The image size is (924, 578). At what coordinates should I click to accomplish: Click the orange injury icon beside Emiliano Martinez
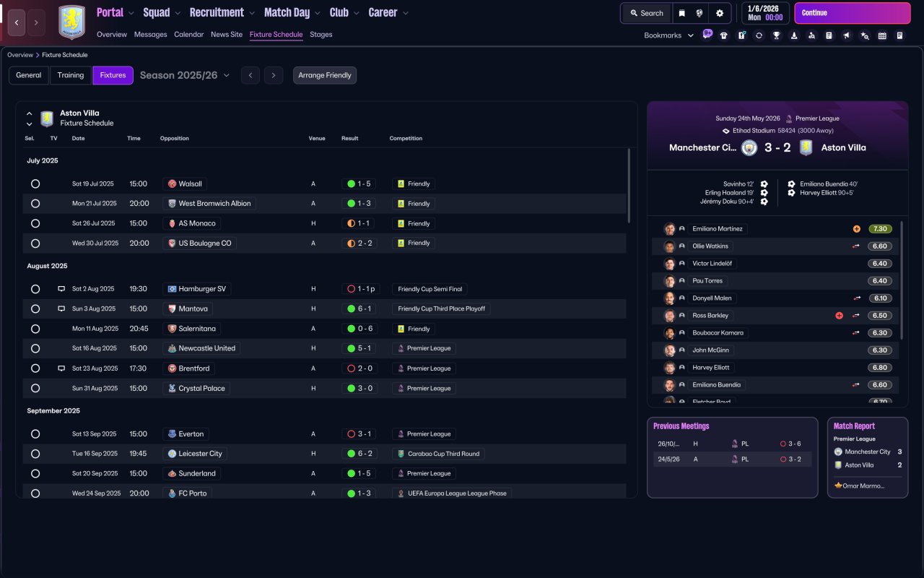857,229
